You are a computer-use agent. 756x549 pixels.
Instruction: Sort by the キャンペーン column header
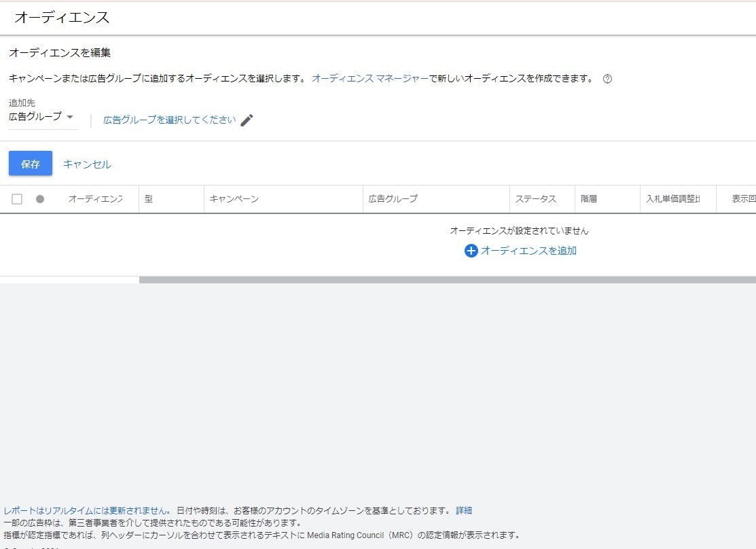point(234,199)
